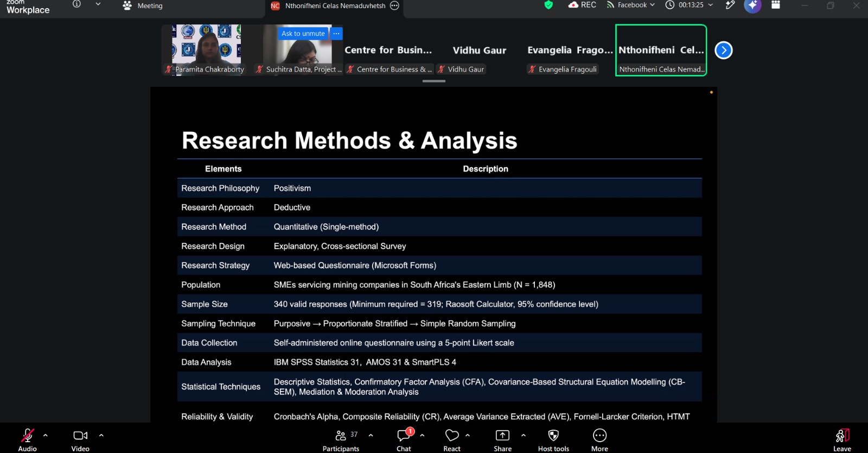Screen dimensions: 868x453
Task: Unmute microphone with Audio button
Action: click(27, 440)
